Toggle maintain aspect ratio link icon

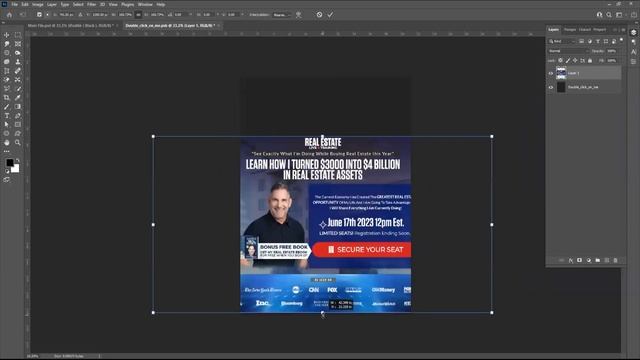(x=138, y=15)
